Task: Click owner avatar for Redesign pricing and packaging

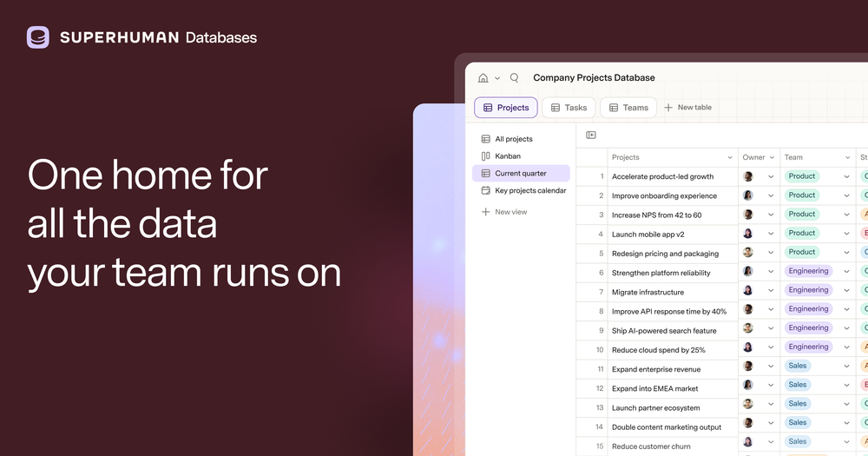Action: coord(748,252)
